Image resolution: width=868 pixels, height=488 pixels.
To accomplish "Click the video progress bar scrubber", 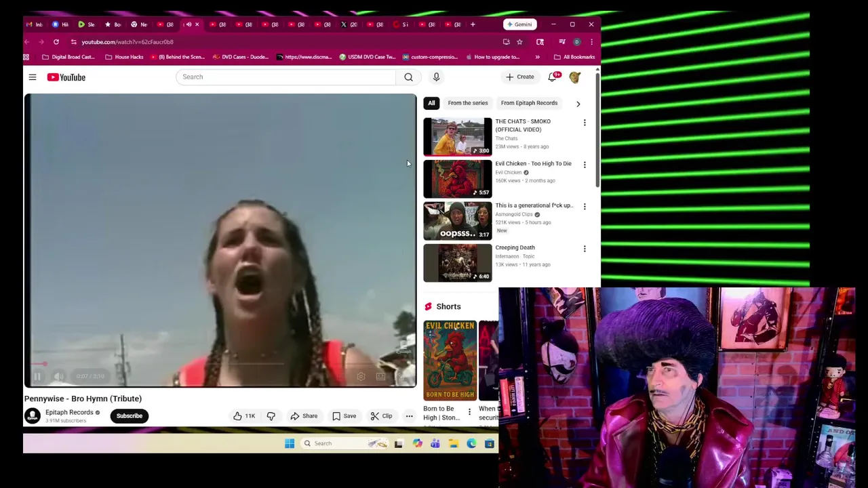I will 45,364.
